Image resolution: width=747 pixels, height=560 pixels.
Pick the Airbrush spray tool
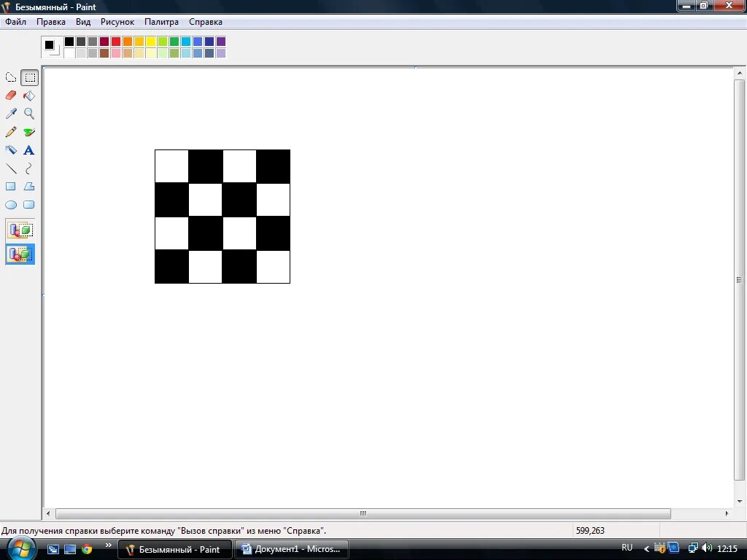pyautogui.click(x=11, y=150)
